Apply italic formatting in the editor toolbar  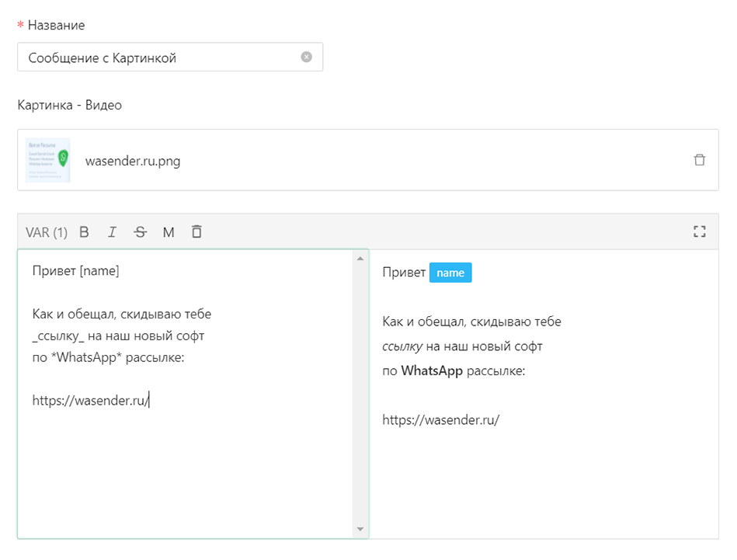point(113,231)
